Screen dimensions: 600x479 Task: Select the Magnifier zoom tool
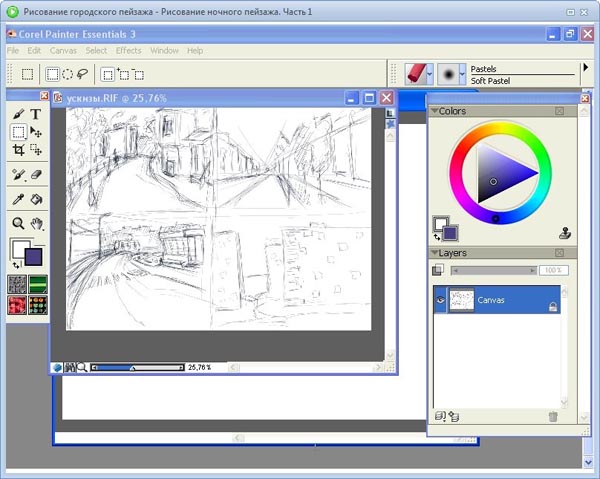pos(18,223)
